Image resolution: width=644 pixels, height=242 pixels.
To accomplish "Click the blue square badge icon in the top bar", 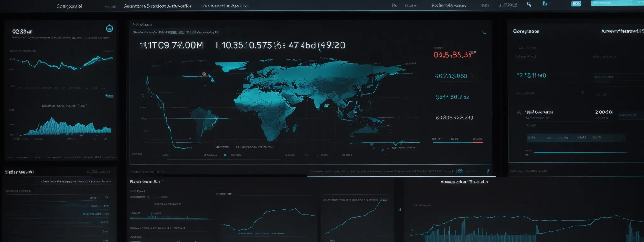I will pos(576,4).
